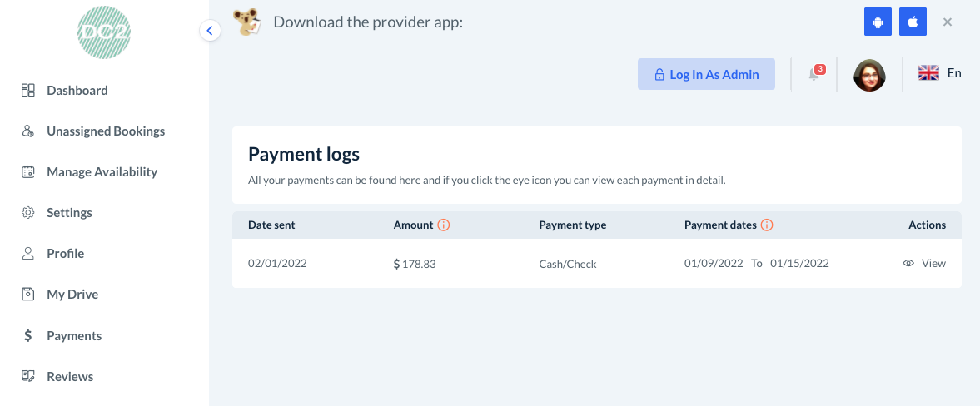980x406 pixels.
Task: Click the Dashboard sidebar icon
Action: tap(28, 91)
